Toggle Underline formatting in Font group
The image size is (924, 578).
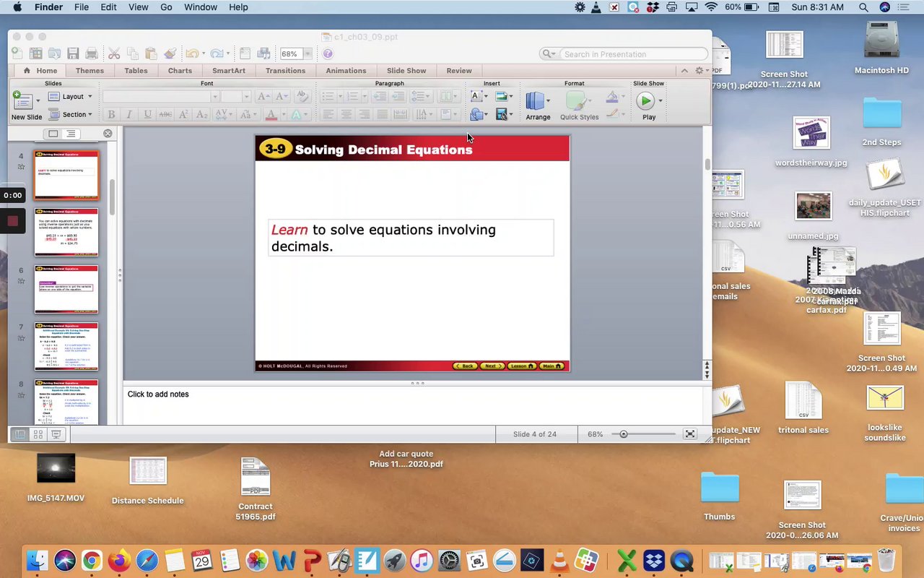click(x=147, y=114)
